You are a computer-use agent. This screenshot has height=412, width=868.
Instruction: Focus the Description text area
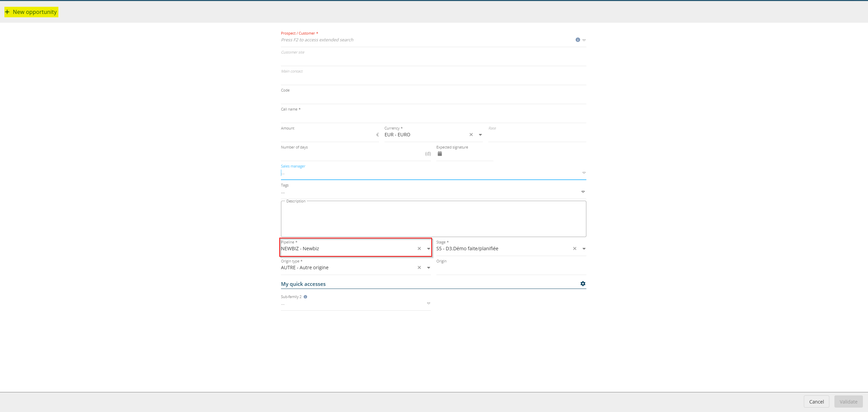tap(433, 219)
